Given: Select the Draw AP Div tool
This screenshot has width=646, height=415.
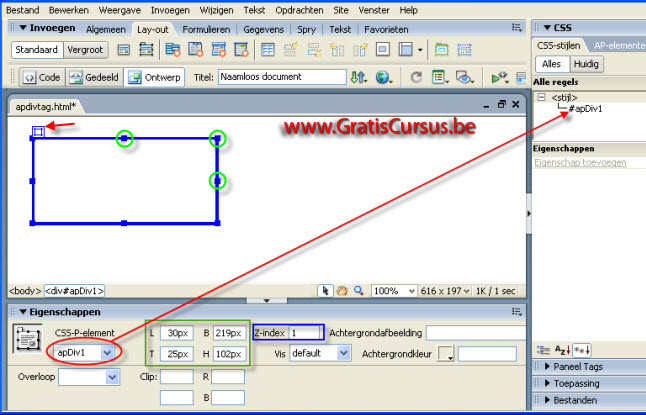Looking at the screenshot, I should (146, 50).
